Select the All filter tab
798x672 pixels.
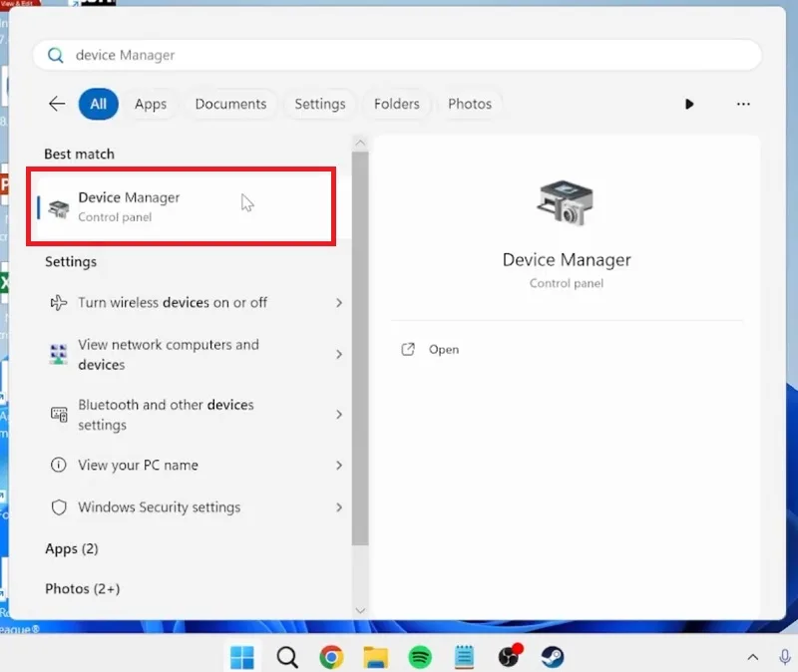pos(98,104)
